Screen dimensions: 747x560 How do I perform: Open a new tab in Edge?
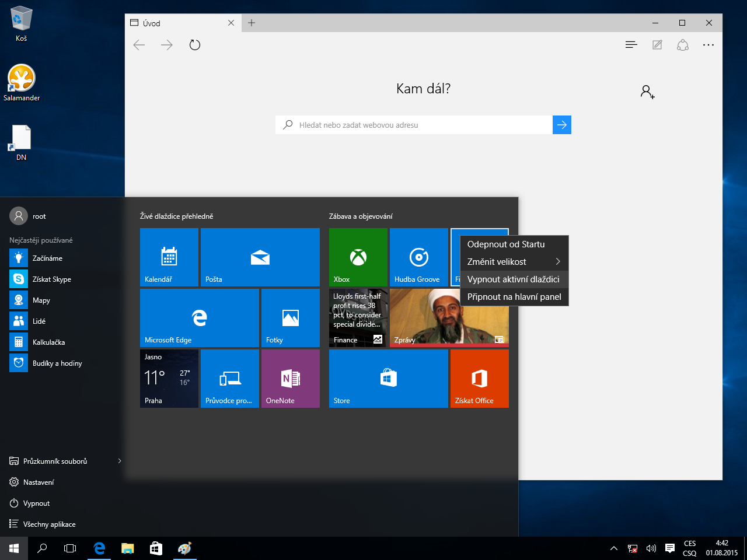252,23
